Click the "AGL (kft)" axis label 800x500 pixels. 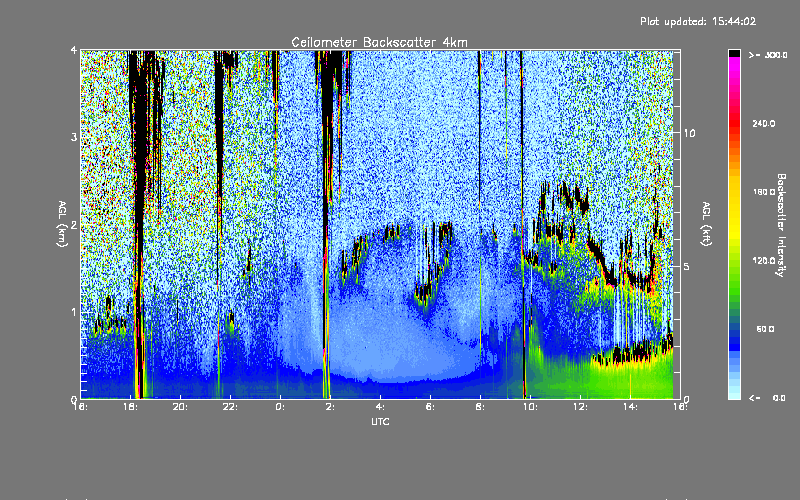click(x=706, y=224)
